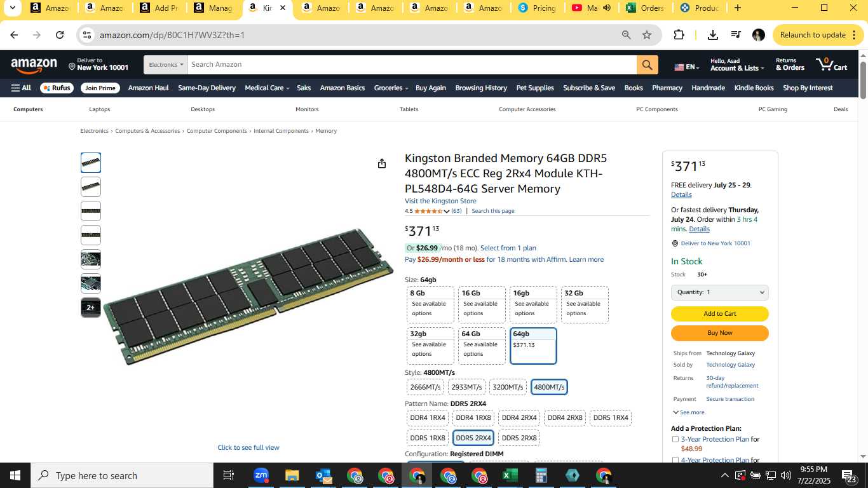The width and height of the screenshot is (868, 488).
Task: Open Calculator from the taskbar
Action: [x=541, y=475]
